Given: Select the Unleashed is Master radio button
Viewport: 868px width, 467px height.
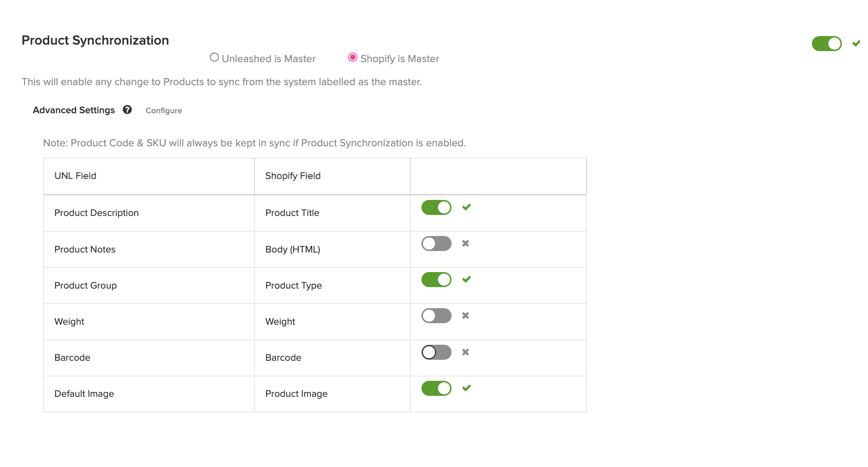Looking at the screenshot, I should [x=214, y=57].
